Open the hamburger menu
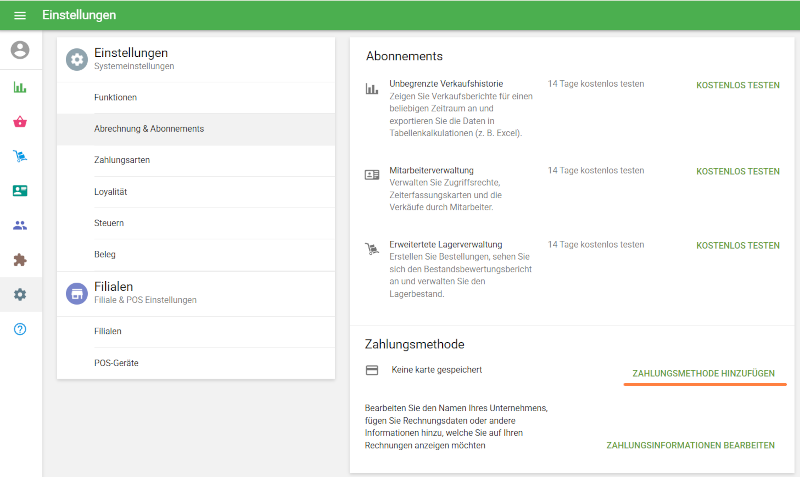Screen dimensions: 800x477 click(x=20, y=16)
